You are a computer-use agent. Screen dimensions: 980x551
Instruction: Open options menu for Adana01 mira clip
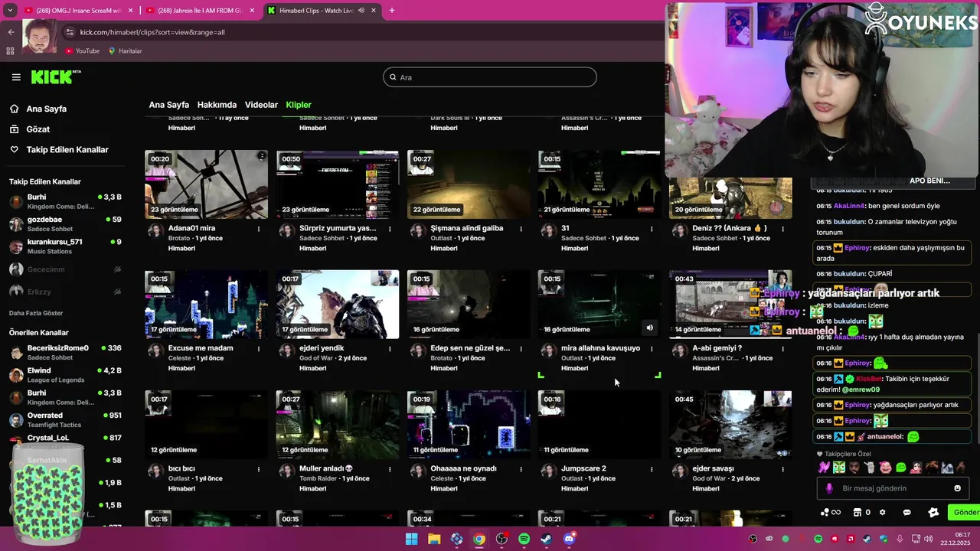[259, 228]
